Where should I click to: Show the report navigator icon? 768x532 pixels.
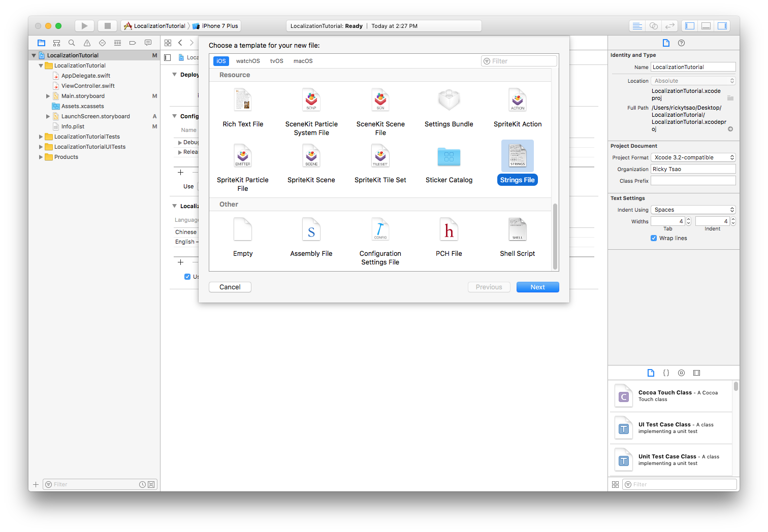(x=148, y=43)
